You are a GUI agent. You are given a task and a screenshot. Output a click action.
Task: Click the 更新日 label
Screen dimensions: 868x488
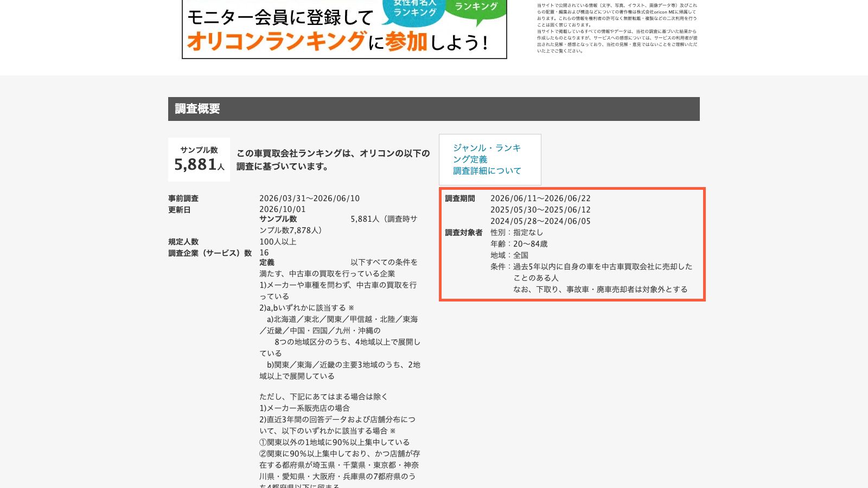coord(180,210)
